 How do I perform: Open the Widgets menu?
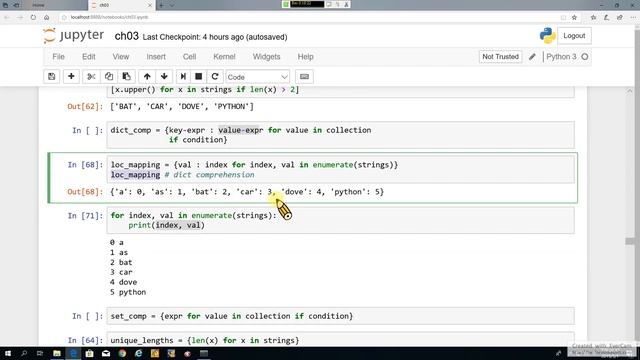click(267, 57)
